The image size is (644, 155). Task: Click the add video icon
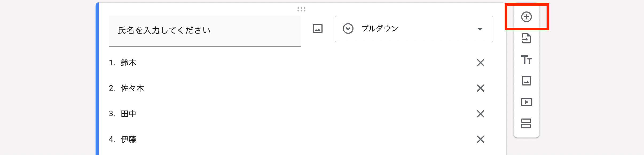click(x=526, y=102)
